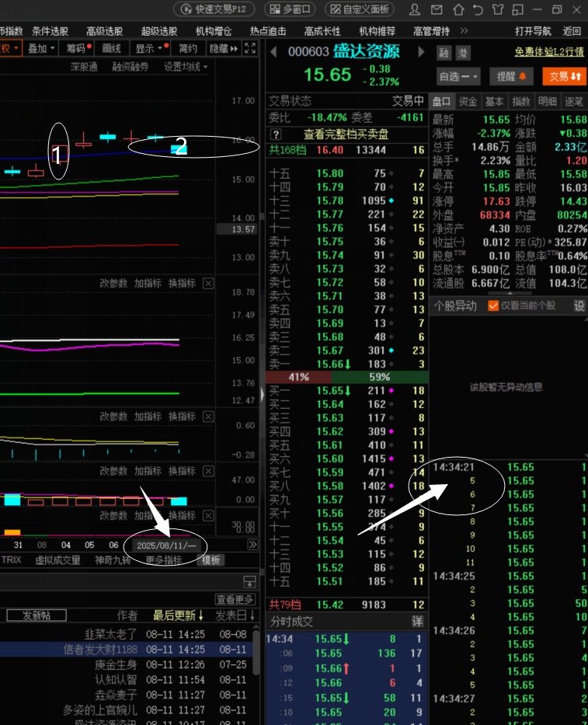
Task: Switch to the 资金 tab
Action: [x=468, y=101]
